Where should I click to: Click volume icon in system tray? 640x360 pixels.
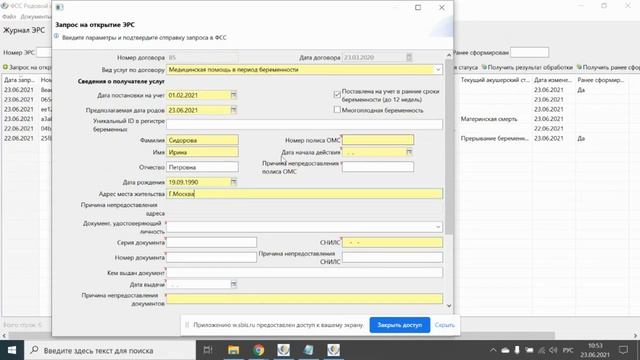pyautogui.click(x=553, y=350)
